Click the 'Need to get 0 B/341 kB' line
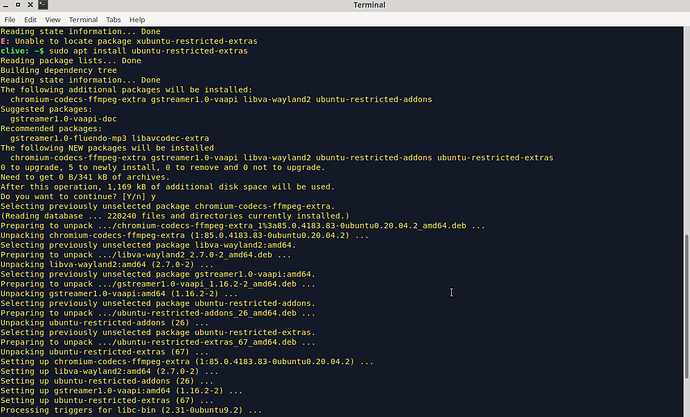690x417 pixels. (x=85, y=177)
